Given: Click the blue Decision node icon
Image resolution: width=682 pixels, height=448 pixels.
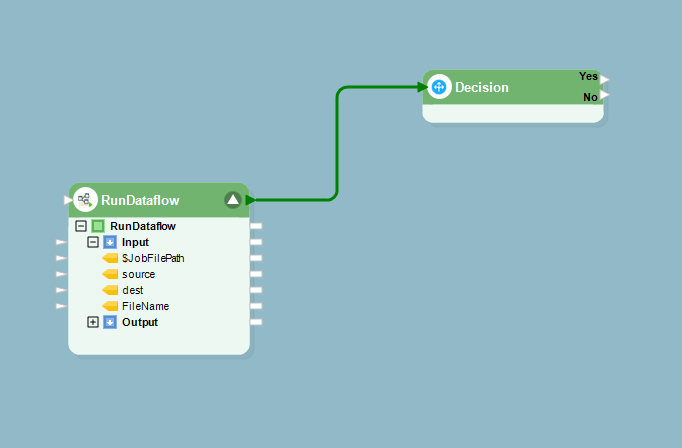Looking at the screenshot, I should coord(439,87).
